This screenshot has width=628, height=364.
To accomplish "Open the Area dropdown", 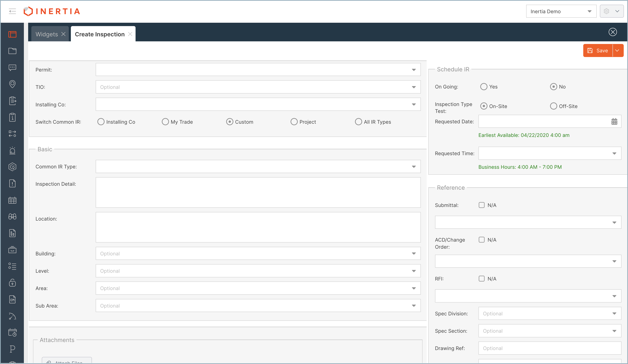I will pos(258,288).
